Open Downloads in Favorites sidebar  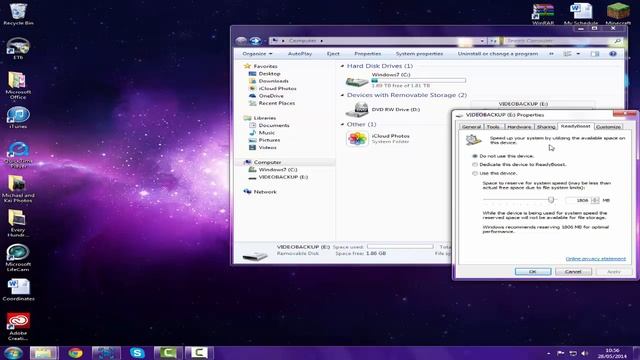point(273,81)
